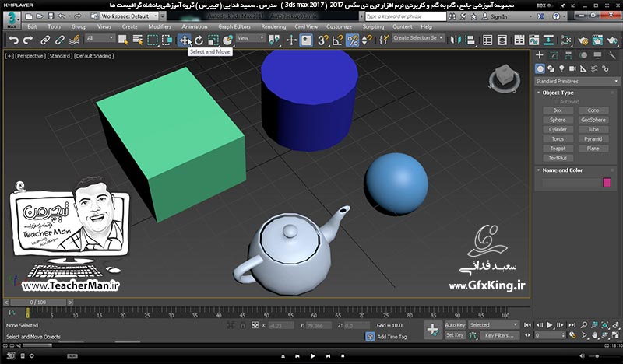
Task: Activate the Select and Move tool
Action: click(185, 40)
